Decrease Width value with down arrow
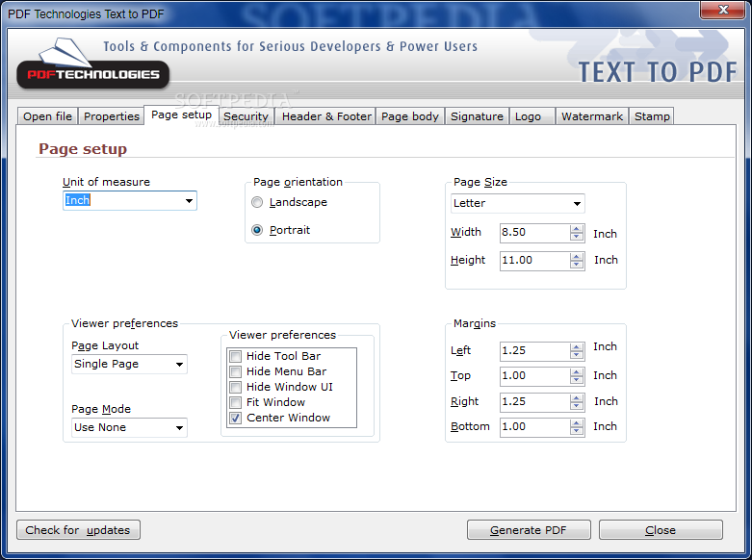 pyautogui.click(x=577, y=238)
